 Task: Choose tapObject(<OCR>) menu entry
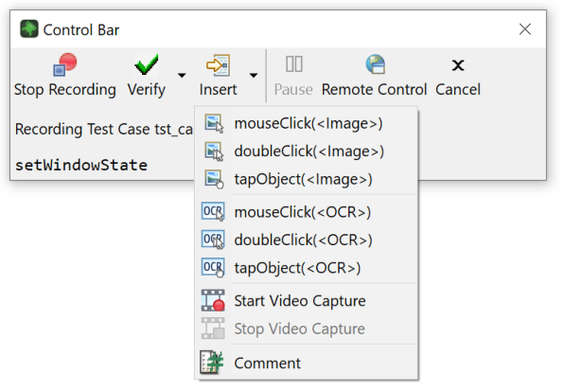pos(306,268)
